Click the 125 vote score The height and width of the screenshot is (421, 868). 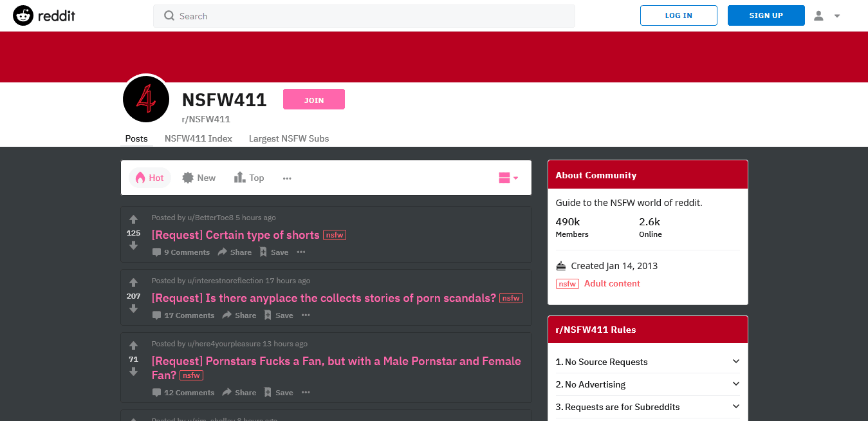point(133,233)
